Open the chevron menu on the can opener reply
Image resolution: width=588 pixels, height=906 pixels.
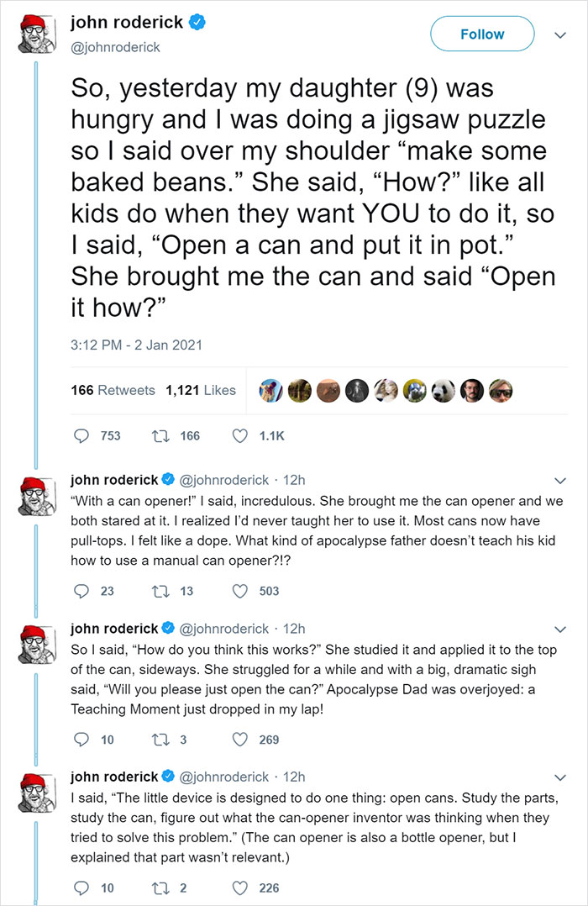pyautogui.click(x=560, y=480)
